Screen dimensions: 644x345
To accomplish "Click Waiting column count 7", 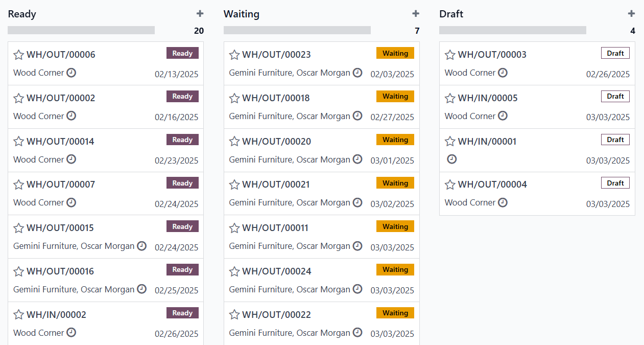I will coord(417,31).
